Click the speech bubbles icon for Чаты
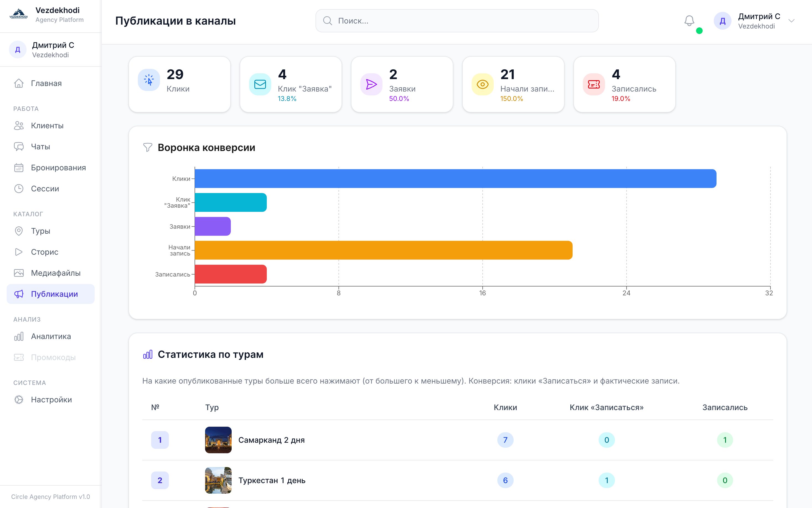Image resolution: width=812 pixels, height=508 pixels. pos(19,147)
